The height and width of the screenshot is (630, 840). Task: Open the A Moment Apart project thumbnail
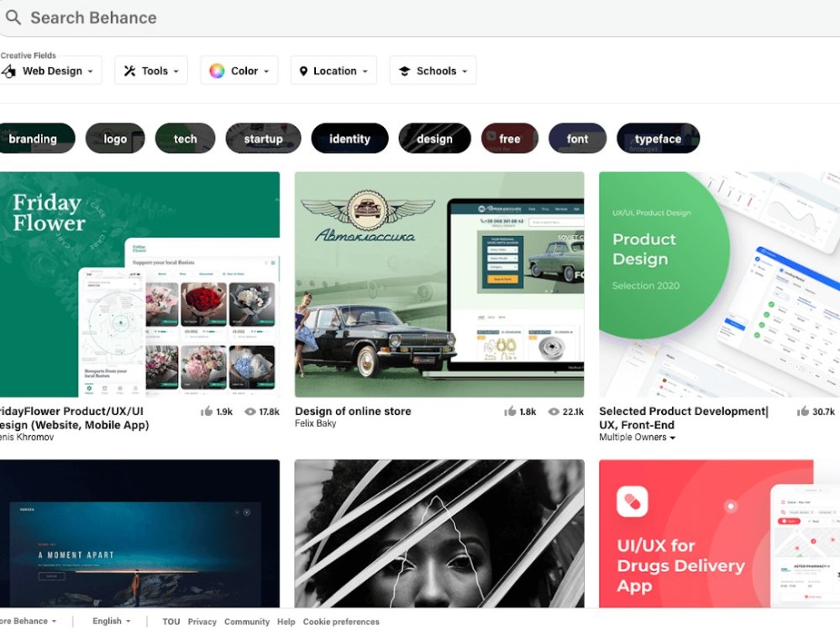[x=139, y=533]
